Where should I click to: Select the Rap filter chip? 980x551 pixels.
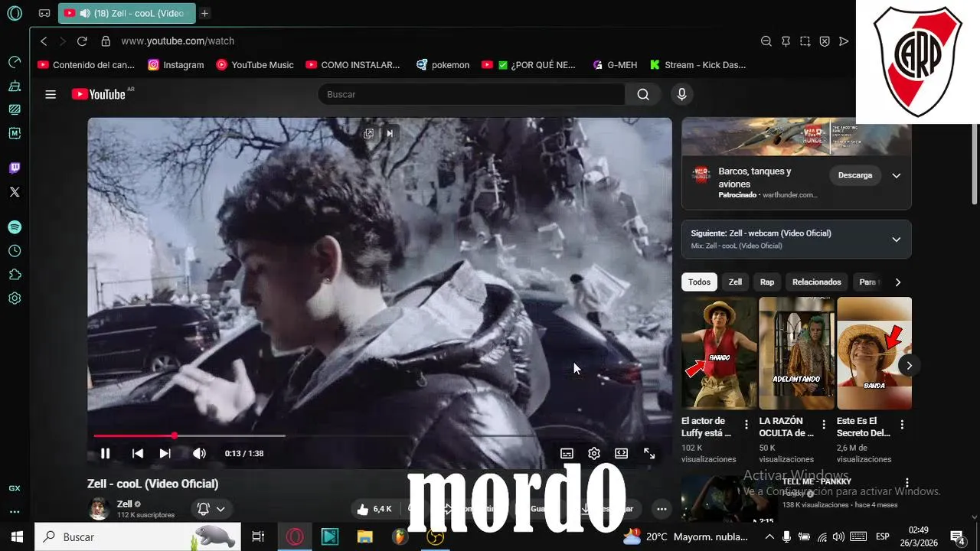coord(767,282)
